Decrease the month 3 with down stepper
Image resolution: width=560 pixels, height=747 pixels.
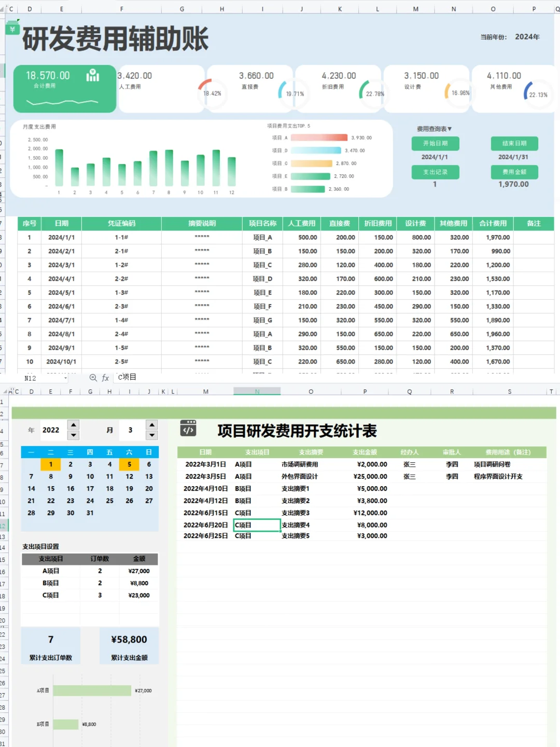pos(152,434)
